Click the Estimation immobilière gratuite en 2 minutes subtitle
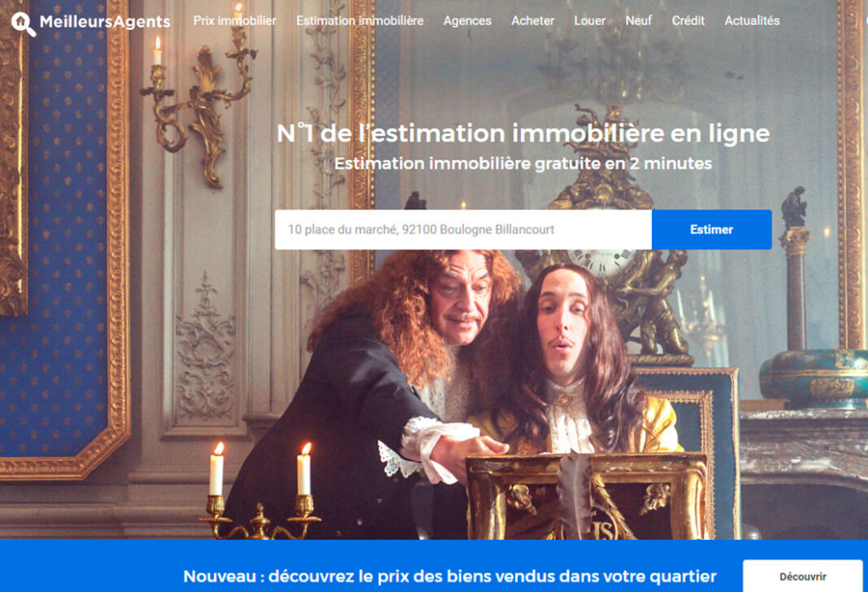 coord(523,163)
